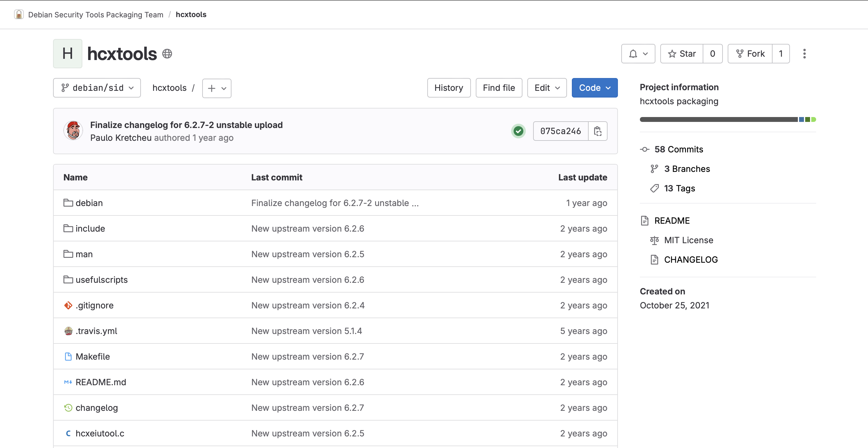Open Paulo Kretcheu's avatar
Screen dimensions: 868x448
[73, 131]
